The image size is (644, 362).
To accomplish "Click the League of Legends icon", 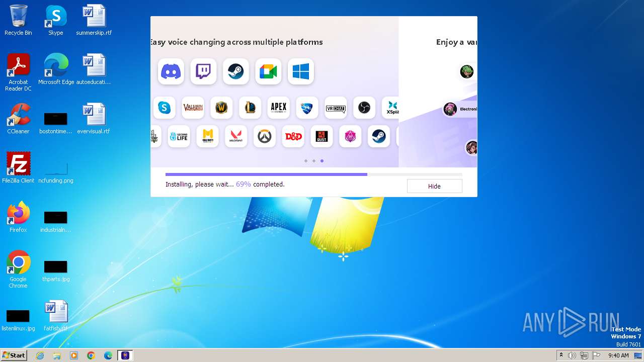I will [250, 108].
